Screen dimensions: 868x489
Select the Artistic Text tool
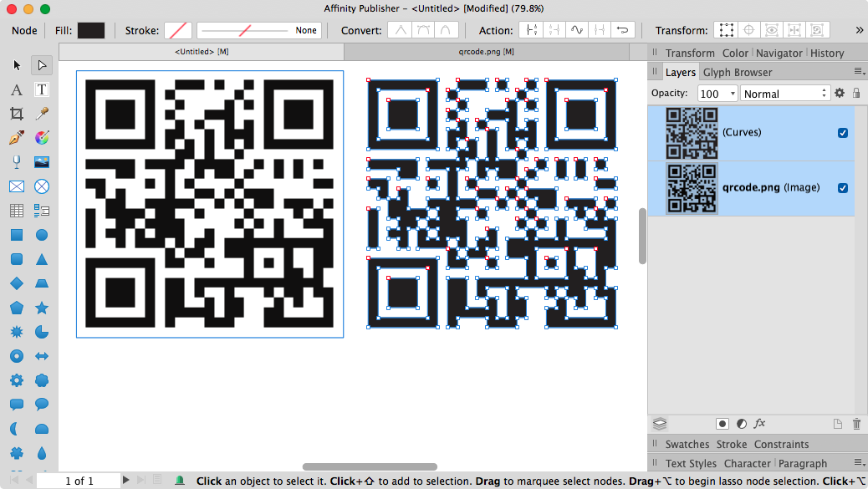coord(17,89)
